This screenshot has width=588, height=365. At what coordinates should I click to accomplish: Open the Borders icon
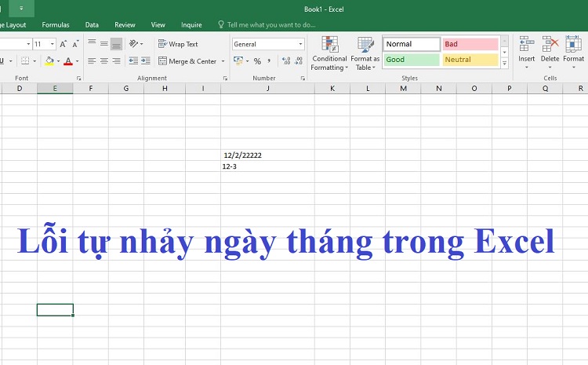click(x=25, y=61)
